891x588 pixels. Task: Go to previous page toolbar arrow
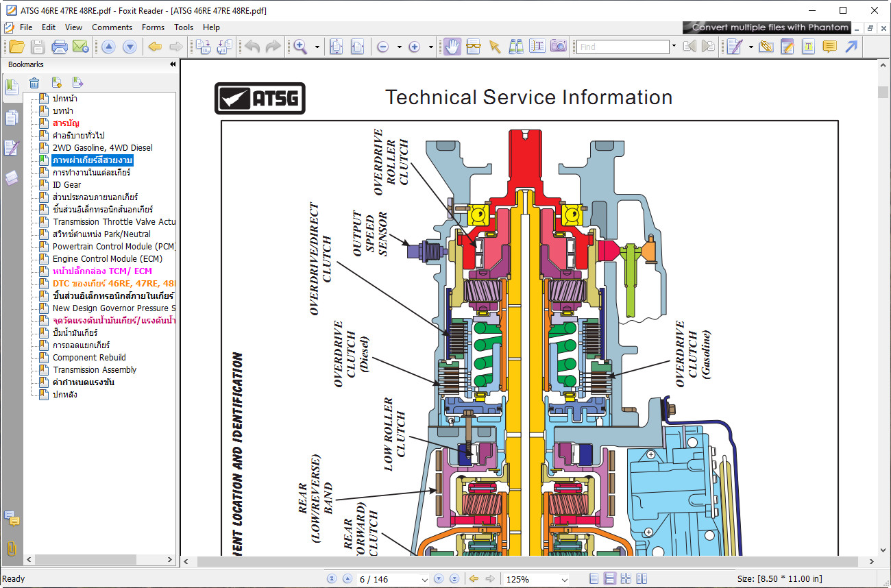[108, 47]
